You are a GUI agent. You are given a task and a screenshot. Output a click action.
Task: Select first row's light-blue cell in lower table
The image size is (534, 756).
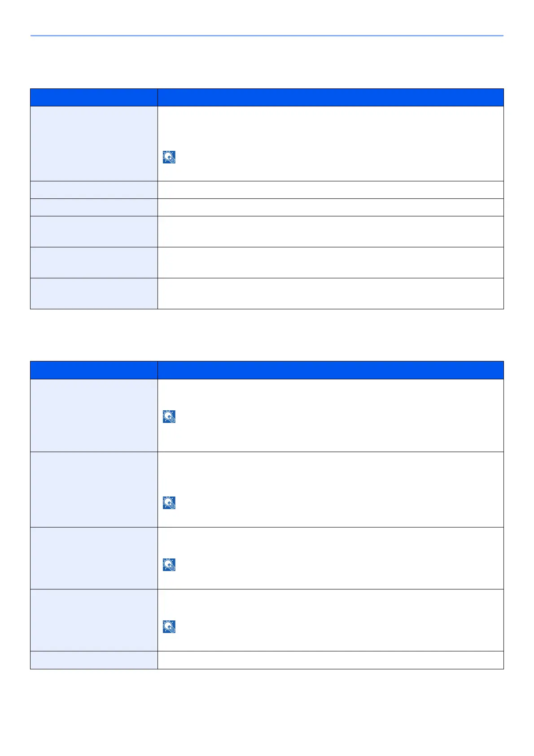point(94,416)
